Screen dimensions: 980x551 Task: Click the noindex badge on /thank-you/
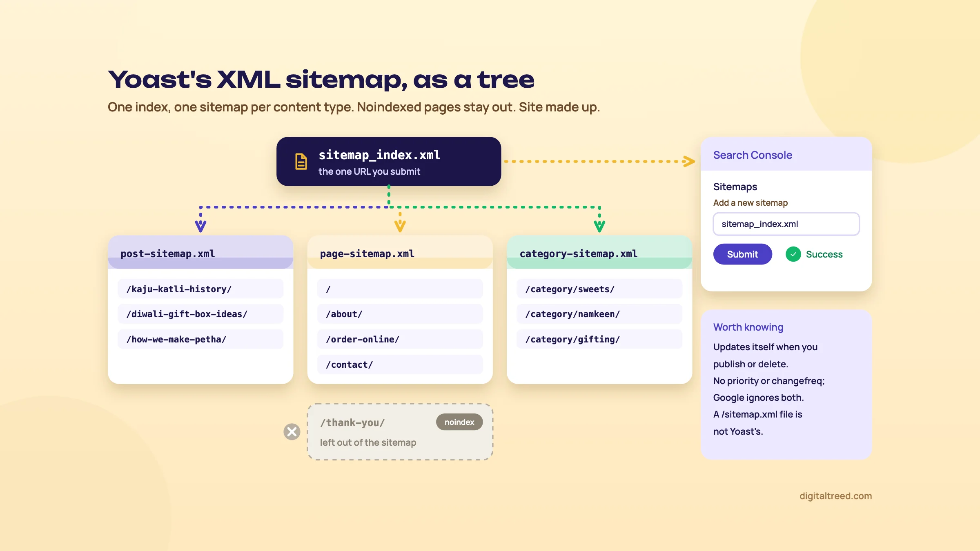pyautogui.click(x=459, y=422)
